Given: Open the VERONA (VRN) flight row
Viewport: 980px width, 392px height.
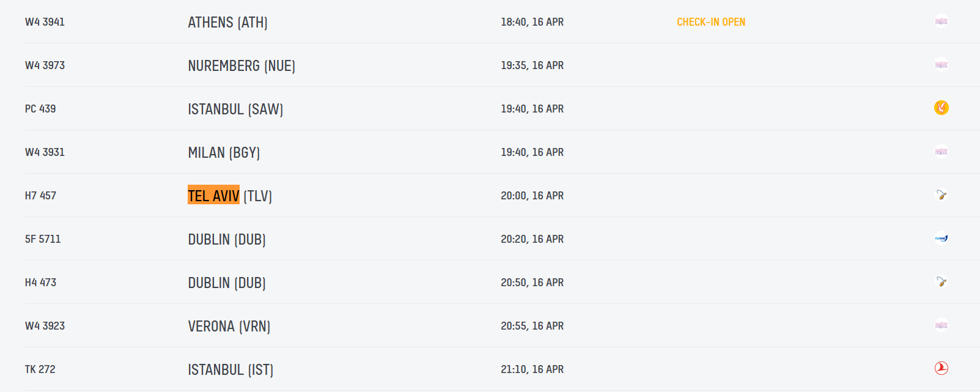Looking at the screenshot, I should point(229,327).
